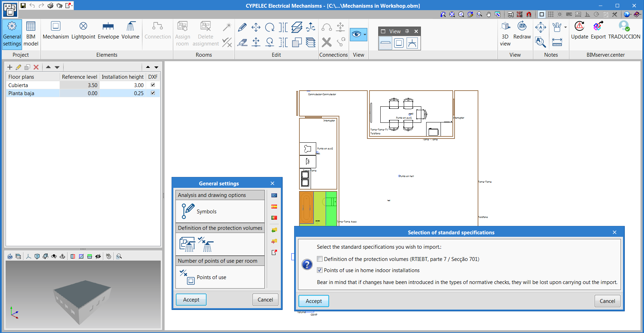The width and height of the screenshot is (644, 333).
Task: Toggle DXF checkbox for Cubierta
Action: [x=153, y=85]
